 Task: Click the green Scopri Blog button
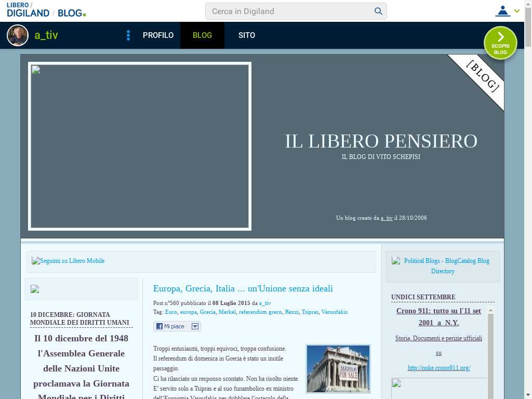tap(500, 43)
